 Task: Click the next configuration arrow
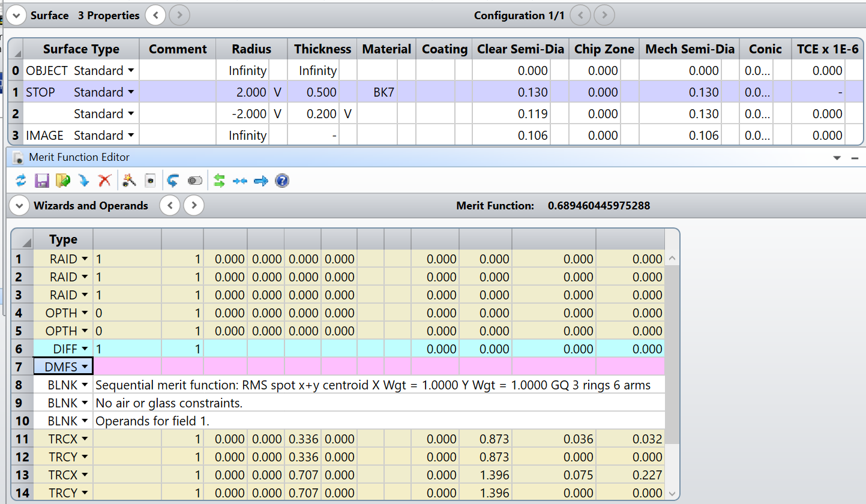[x=604, y=15]
